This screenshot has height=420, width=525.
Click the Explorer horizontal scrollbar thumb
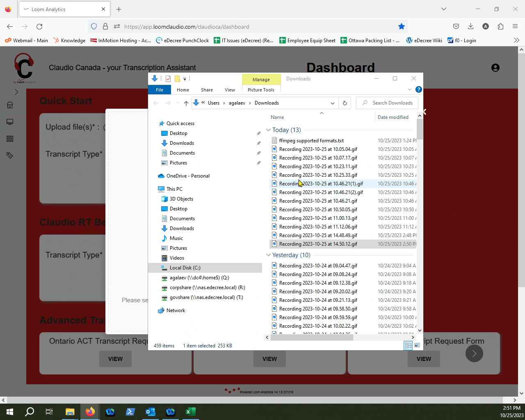point(312,337)
